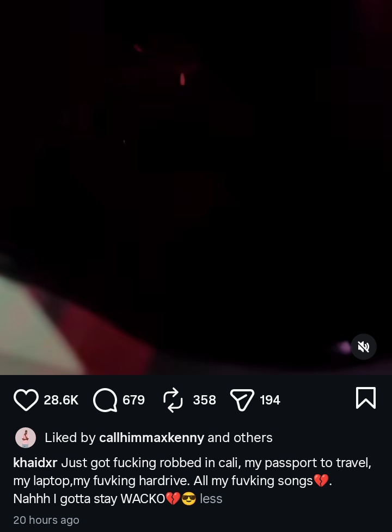Open the 679 comments count
This screenshot has width=392, height=532.
(134, 400)
